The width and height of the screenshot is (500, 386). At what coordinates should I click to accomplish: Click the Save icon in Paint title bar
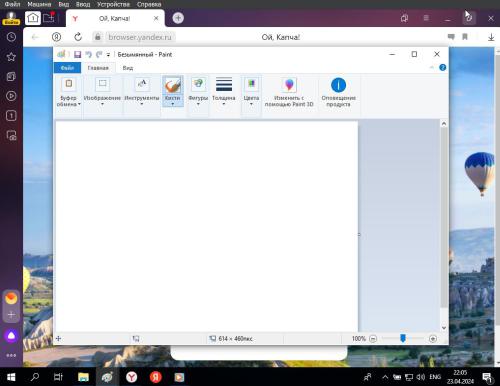tap(78, 54)
